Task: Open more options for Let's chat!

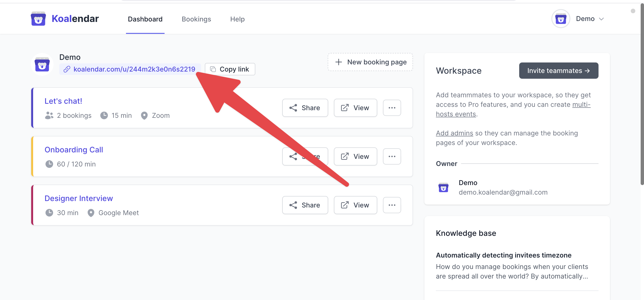Action: (x=392, y=108)
